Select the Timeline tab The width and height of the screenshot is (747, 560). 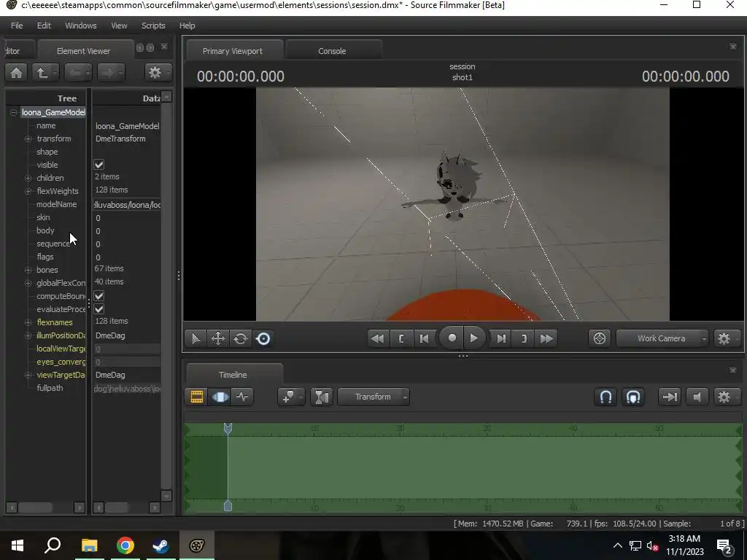233,375
